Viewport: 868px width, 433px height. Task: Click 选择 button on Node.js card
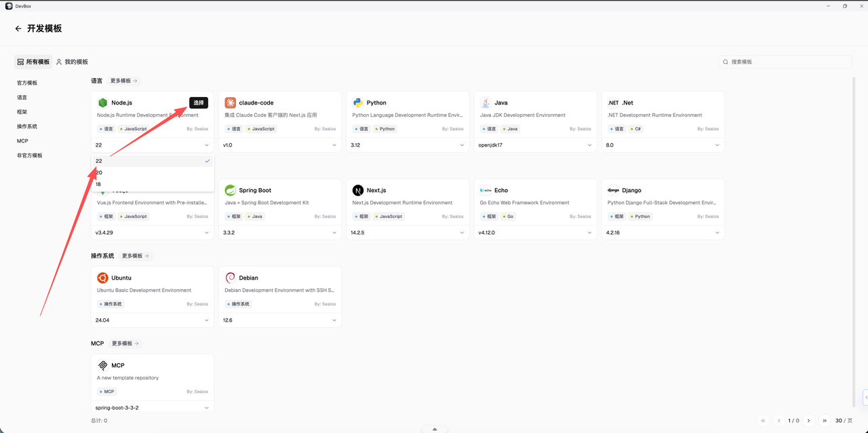coord(199,102)
